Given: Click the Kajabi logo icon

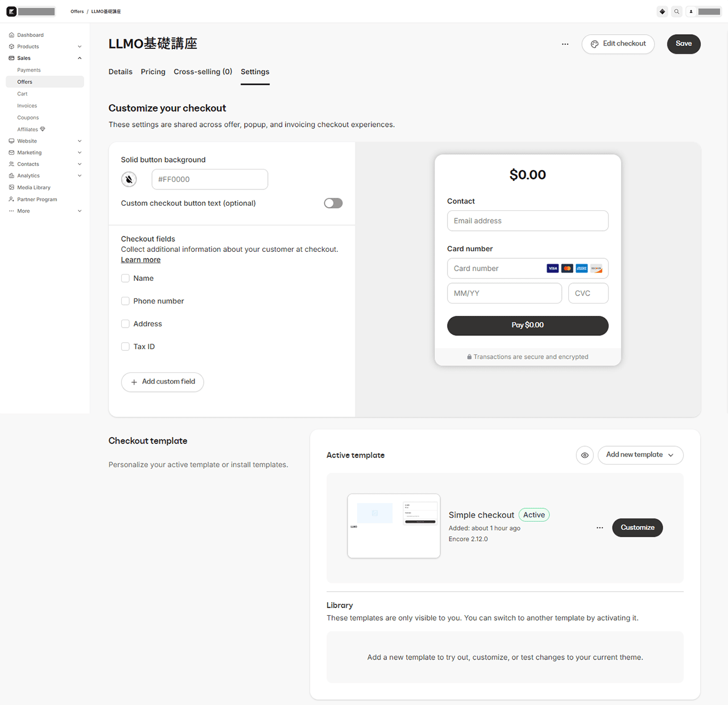Looking at the screenshot, I should (x=11, y=11).
